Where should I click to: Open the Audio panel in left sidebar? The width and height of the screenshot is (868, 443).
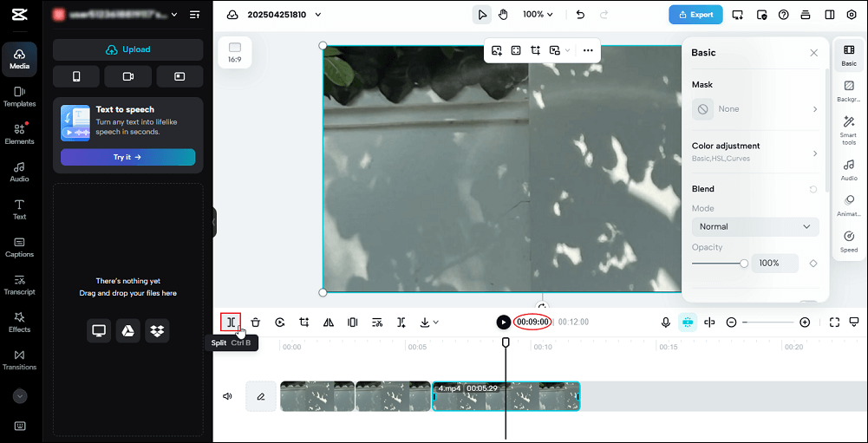[19, 172]
